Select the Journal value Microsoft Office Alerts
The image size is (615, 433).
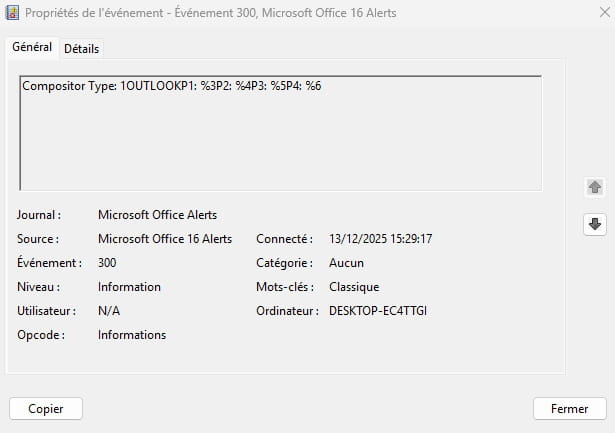click(x=157, y=215)
